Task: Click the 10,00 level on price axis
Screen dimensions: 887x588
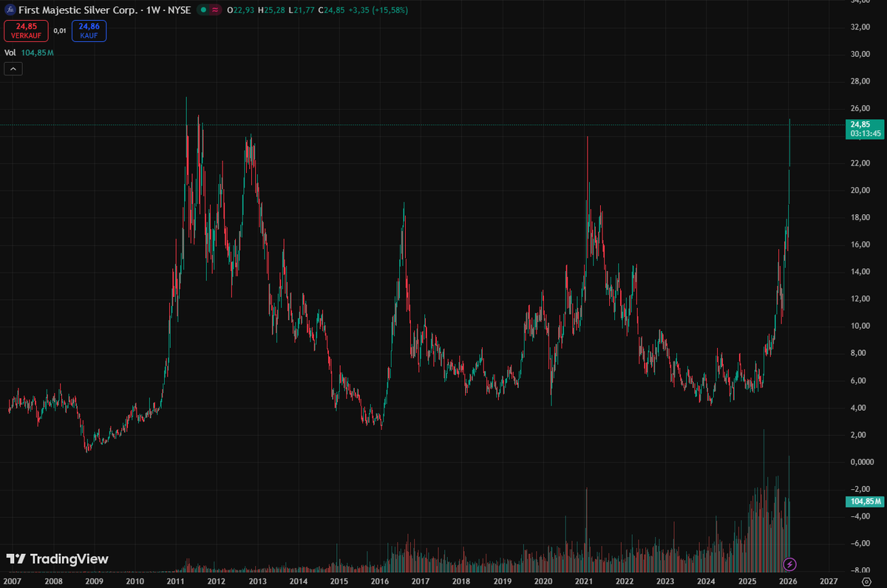Action: [859, 327]
